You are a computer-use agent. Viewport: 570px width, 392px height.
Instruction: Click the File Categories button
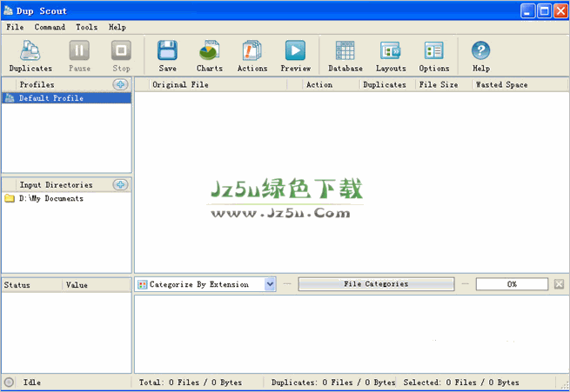click(376, 284)
